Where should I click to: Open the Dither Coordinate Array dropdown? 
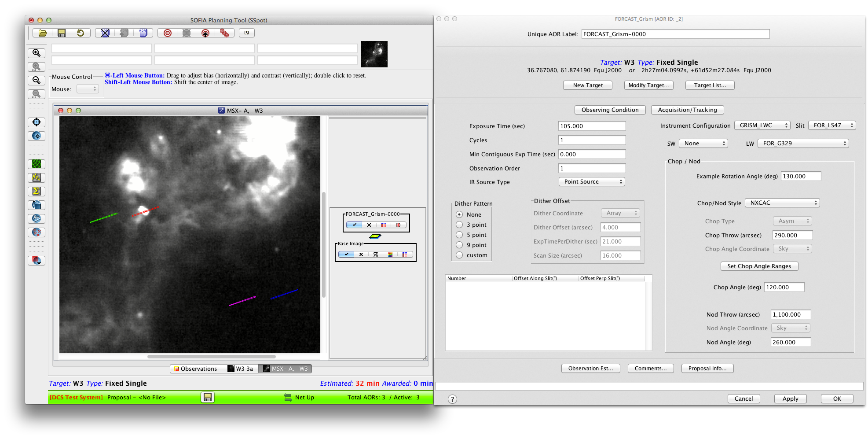point(620,213)
